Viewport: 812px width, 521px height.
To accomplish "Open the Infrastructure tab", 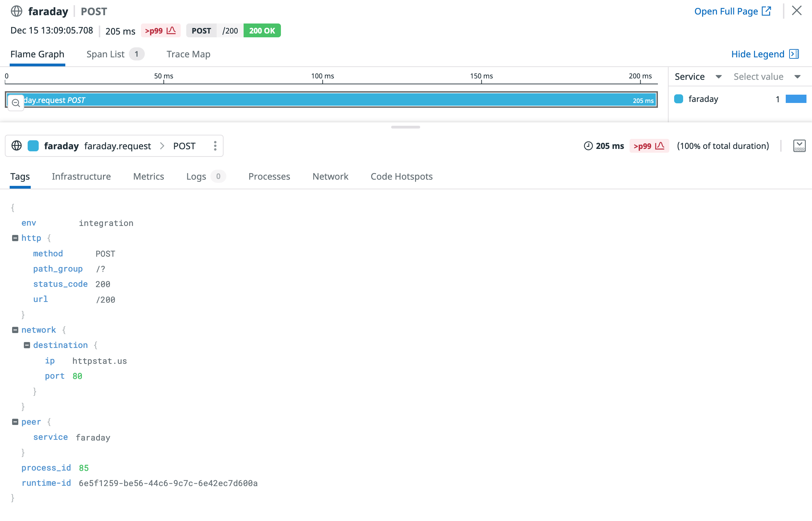I will pos(81,177).
